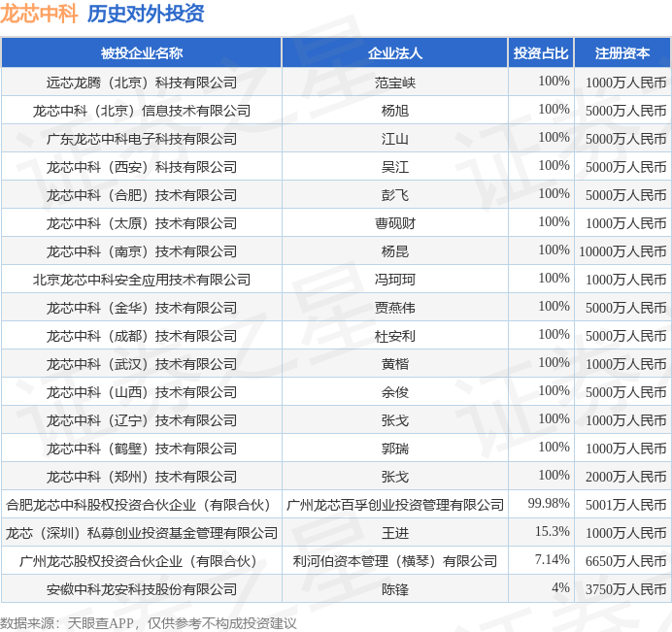Click 龙芯中科（武汉）技术有限公司 cell
The image size is (672, 632).
pyautogui.click(x=142, y=364)
